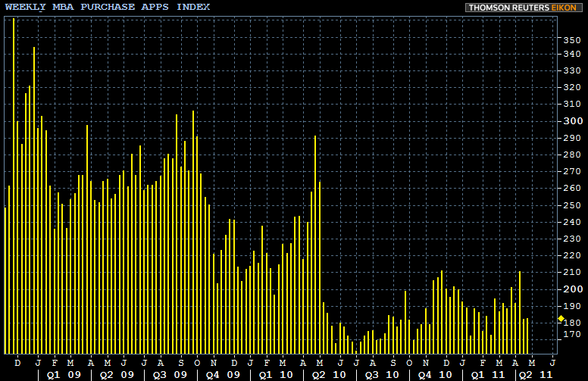Screen dimensions: 588x381
Task: Select the Q4 09 quarter label
Action: coord(223,374)
